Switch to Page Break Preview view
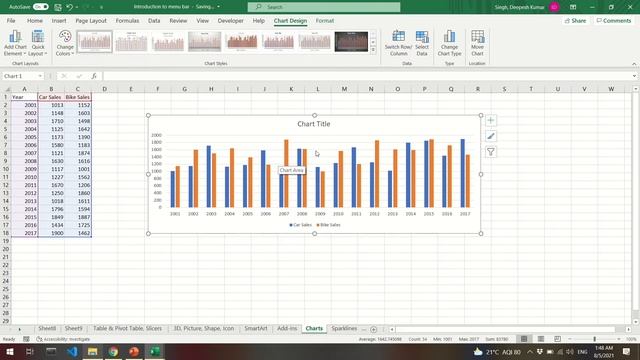 point(557,339)
